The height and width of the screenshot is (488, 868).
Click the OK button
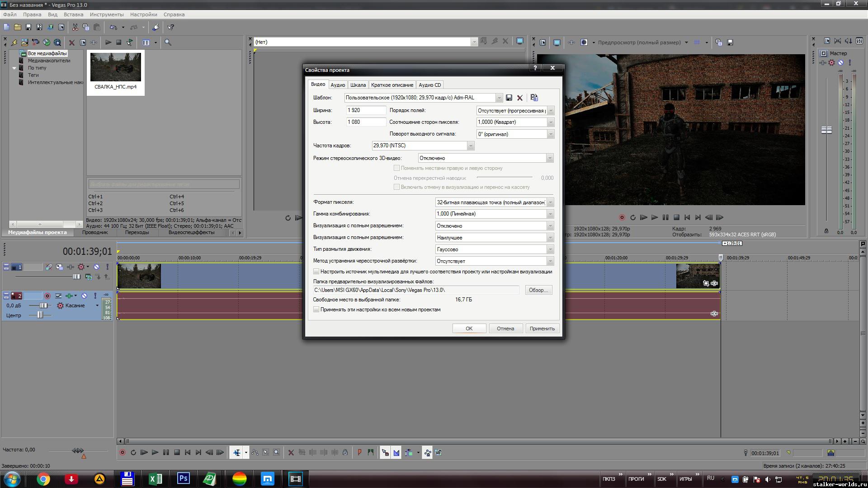pos(469,328)
